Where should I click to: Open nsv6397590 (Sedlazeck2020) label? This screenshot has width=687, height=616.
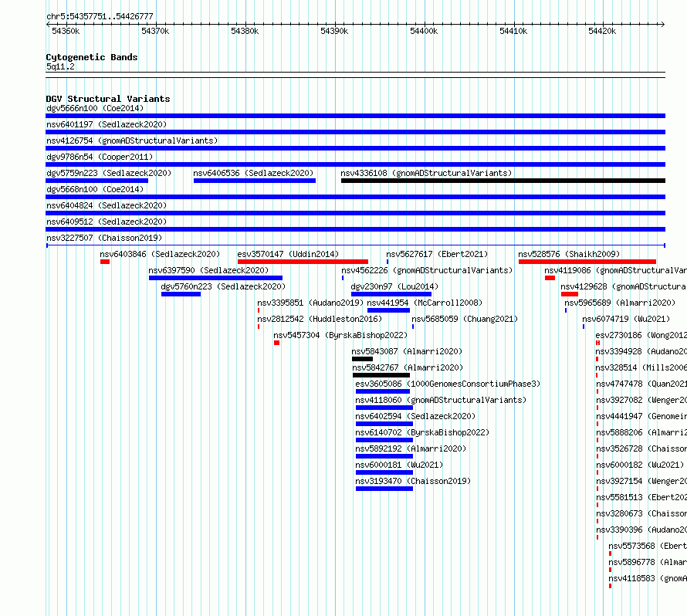pos(208,270)
